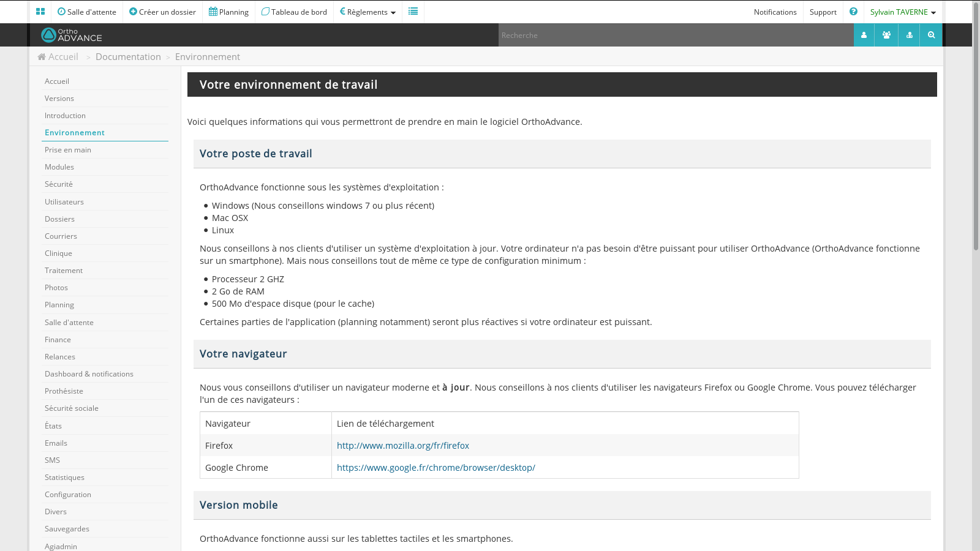Open Relances in the sidebar
The image size is (980, 551).
pos(105,357)
